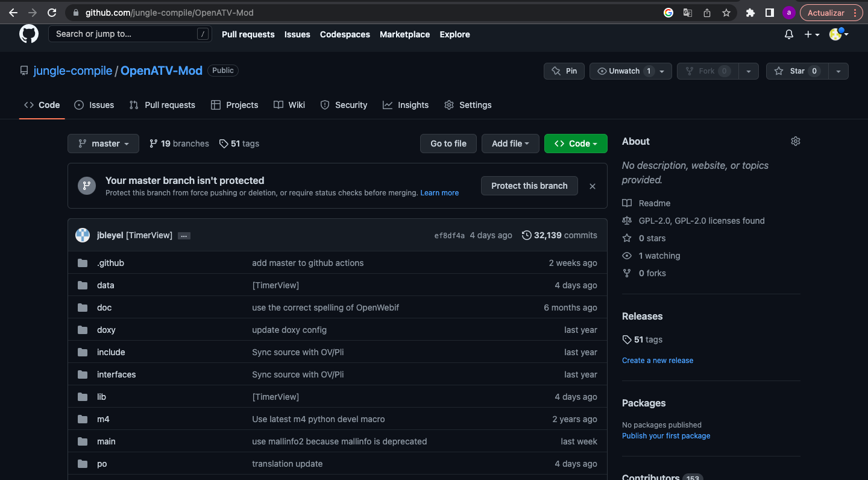Image resolution: width=868 pixels, height=480 pixels.
Task: Open the notifications bell
Action: click(788, 34)
